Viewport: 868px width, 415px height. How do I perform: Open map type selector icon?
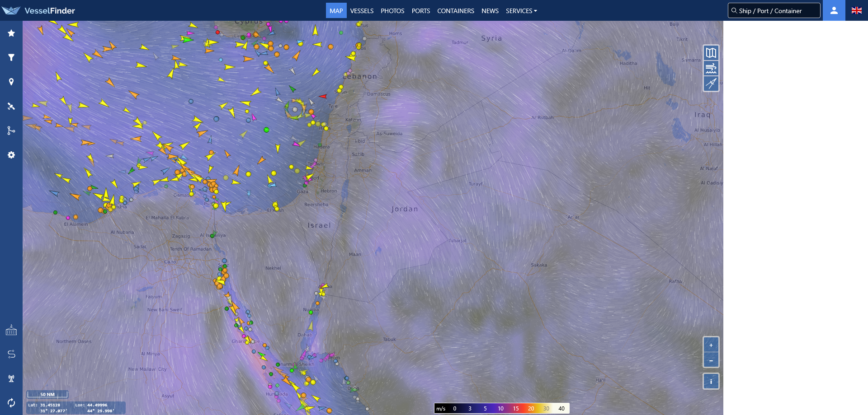(711, 53)
